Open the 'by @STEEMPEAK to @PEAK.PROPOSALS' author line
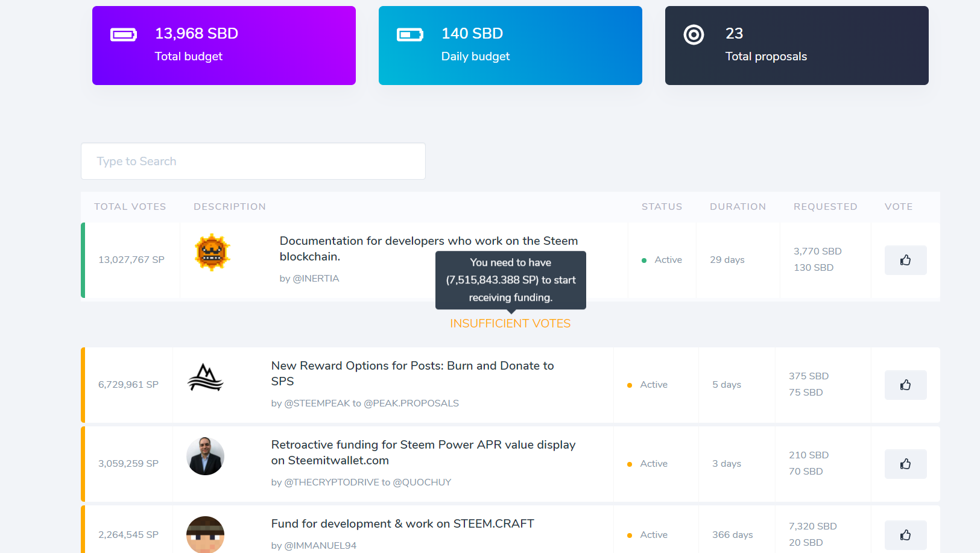 [365, 403]
